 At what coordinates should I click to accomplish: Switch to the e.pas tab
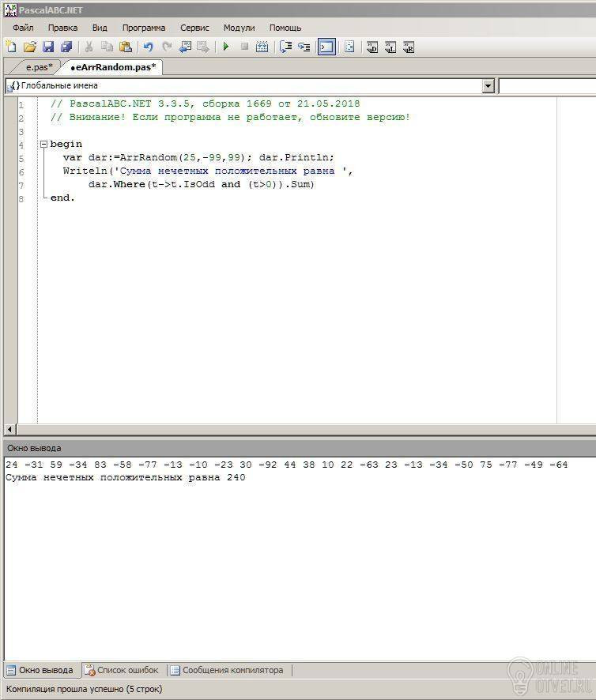pyautogui.click(x=39, y=67)
